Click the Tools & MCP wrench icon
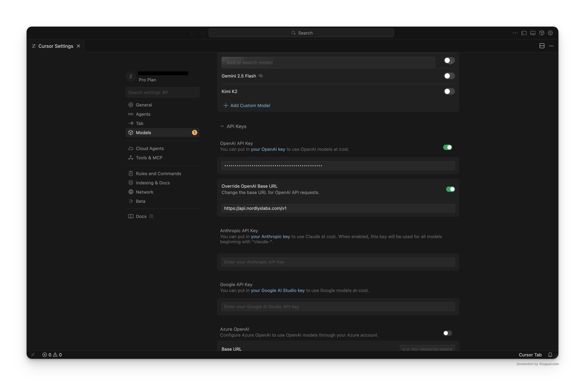This screenshot has width=585, height=392. point(131,158)
